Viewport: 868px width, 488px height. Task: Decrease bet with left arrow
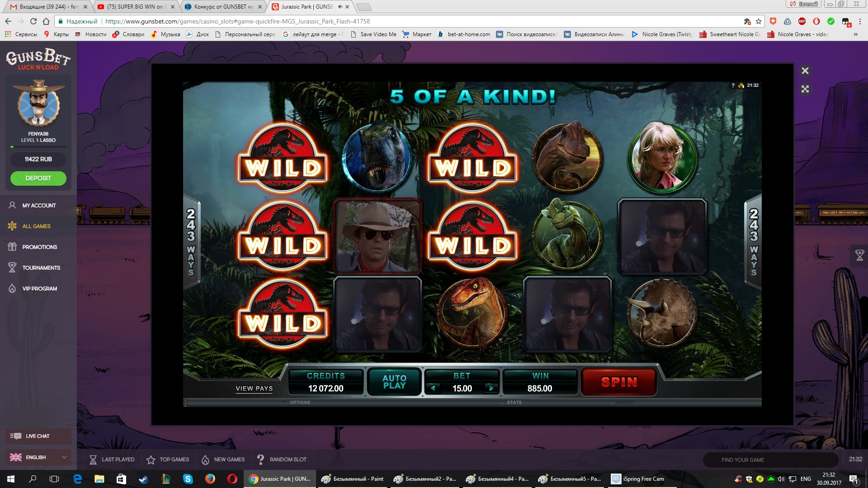click(x=433, y=388)
